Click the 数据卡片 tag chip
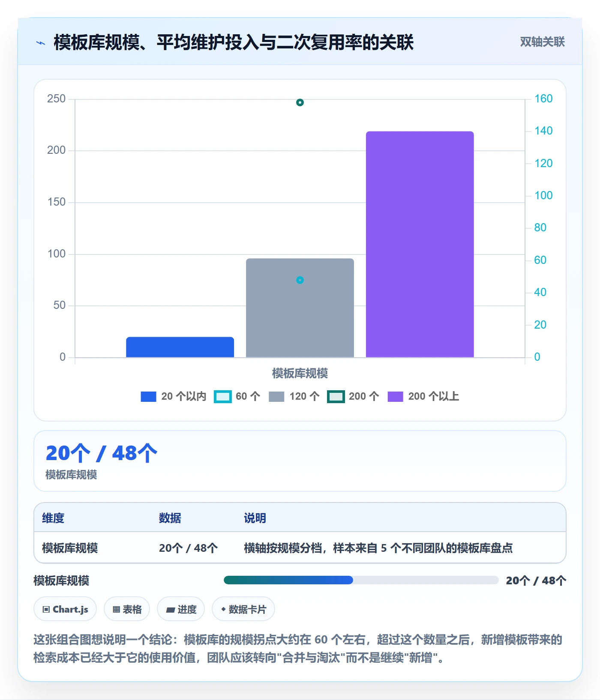 coord(243,609)
